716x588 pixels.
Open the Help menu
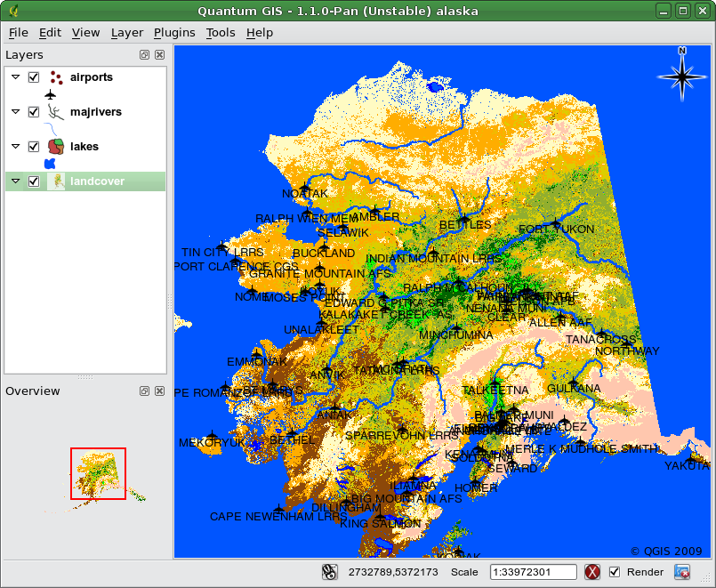click(260, 33)
